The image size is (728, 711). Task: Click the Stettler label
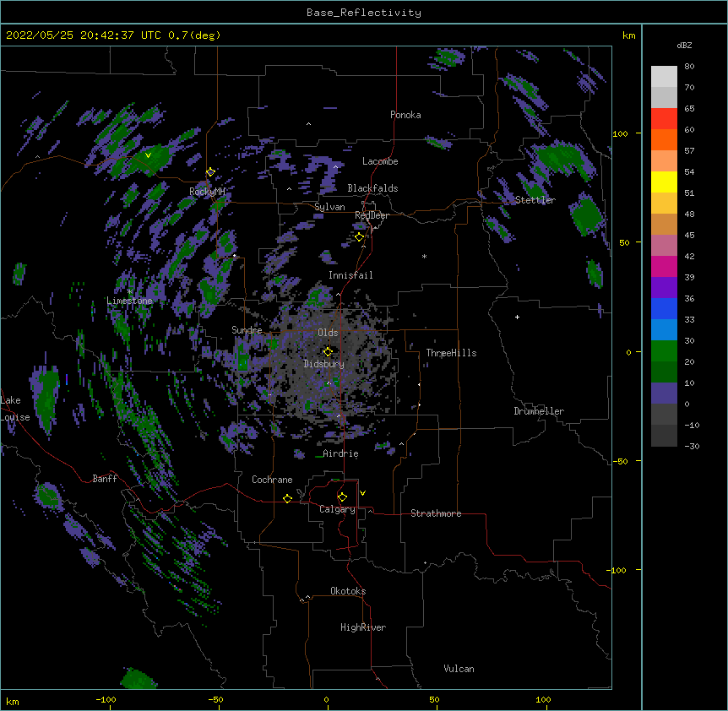tap(535, 200)
